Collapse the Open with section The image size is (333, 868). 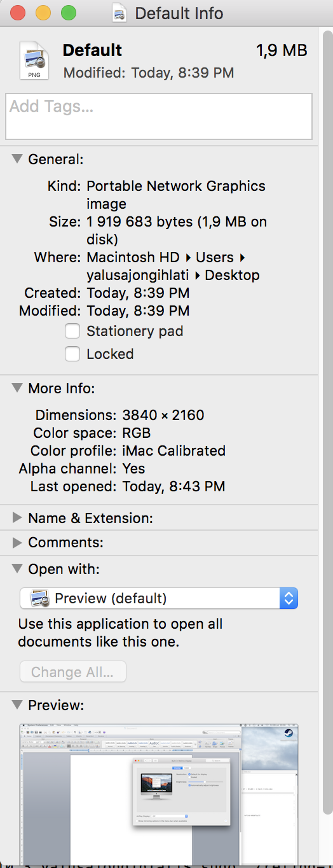pos(17,568)
